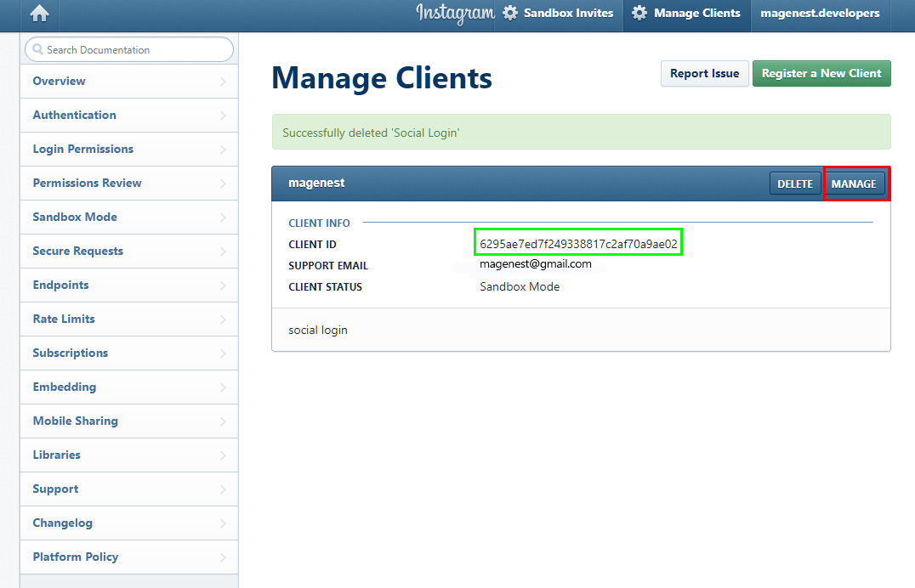The height and width of the screenshot is (588, 915).
Task: Open the Permissions Review section
Action: pyautogui.click(x=129, y=184)
